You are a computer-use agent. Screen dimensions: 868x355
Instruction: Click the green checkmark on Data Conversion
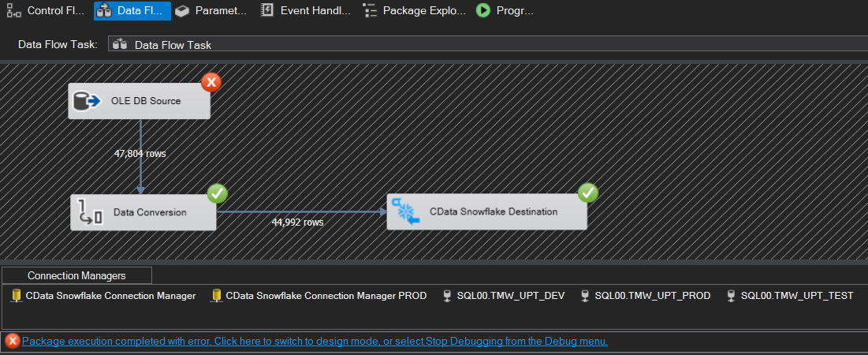pyautogui.click(x=217, y=193)
